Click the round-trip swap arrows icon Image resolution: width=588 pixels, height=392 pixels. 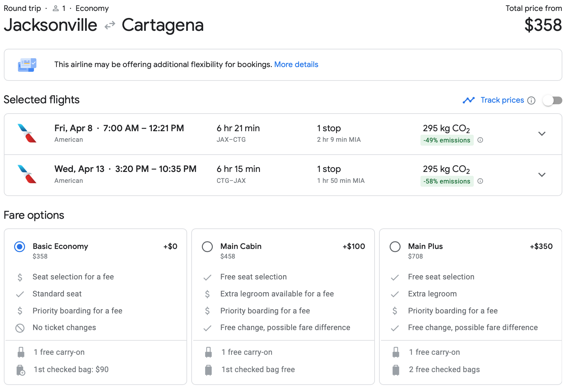pos(110,25)
